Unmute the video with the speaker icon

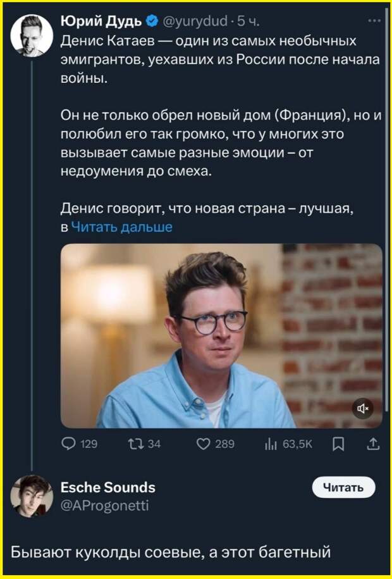pos(363,408)
